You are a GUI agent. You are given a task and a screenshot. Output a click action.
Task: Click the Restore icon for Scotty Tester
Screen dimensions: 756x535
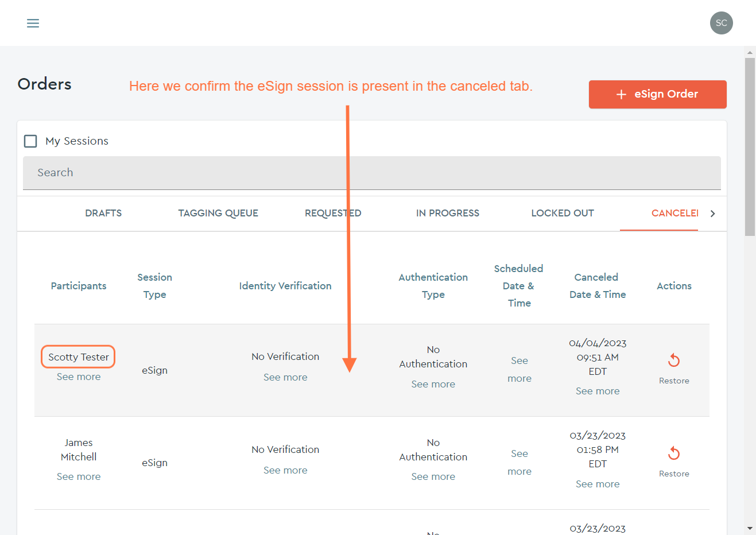click(674, 360)
